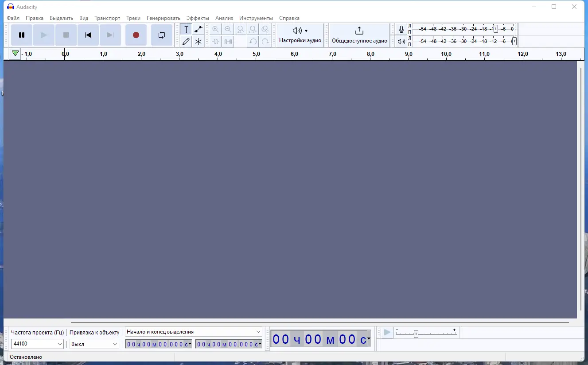Click the Остановлено status bar text
Image resolution: width=588 pixels, height=365 pixels.
[x=26, y=357]
